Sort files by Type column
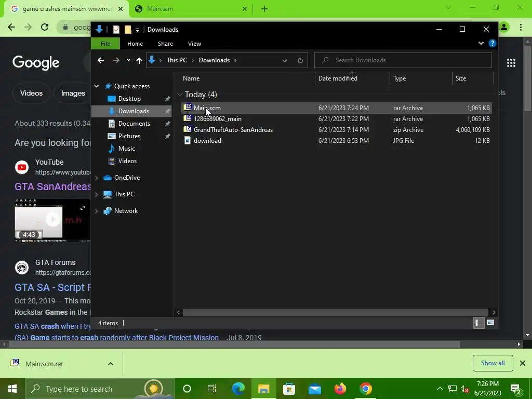Viewport: 532px width, 399px height. pyautogui.click(x=400, y=78)
